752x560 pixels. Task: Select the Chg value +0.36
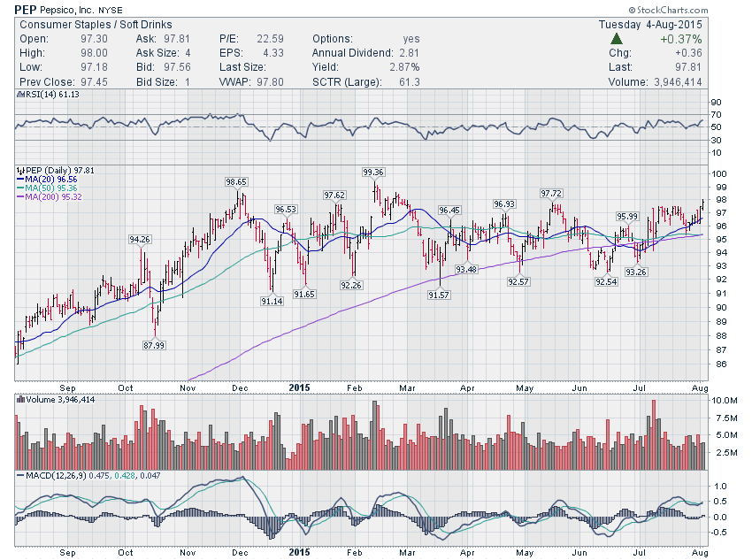pyautogui.click(x=688, y=53)
